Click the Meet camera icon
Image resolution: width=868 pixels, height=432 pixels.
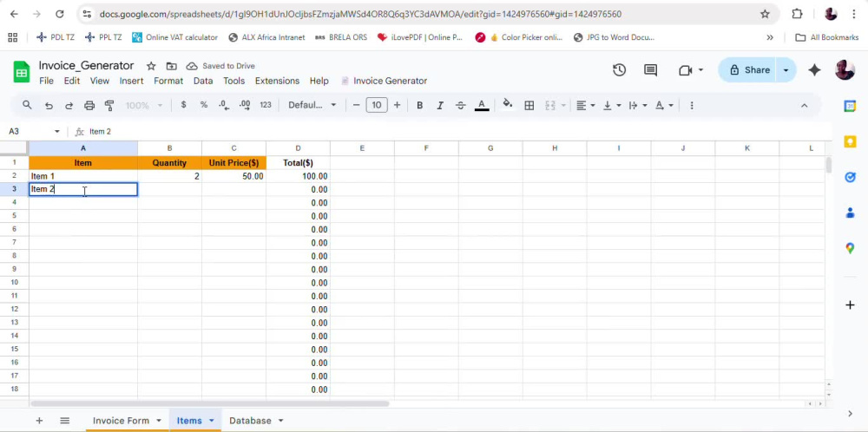[686, 69]
